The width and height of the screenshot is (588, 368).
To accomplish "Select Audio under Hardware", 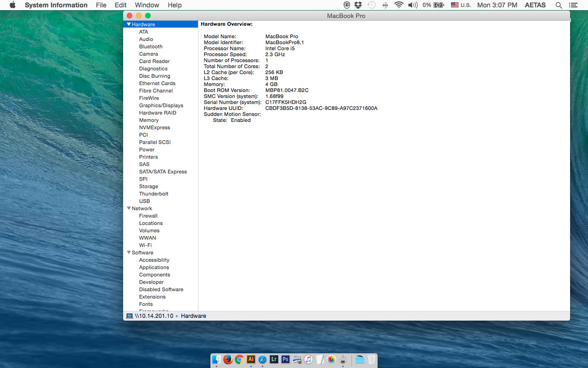I will click(146, 39).
